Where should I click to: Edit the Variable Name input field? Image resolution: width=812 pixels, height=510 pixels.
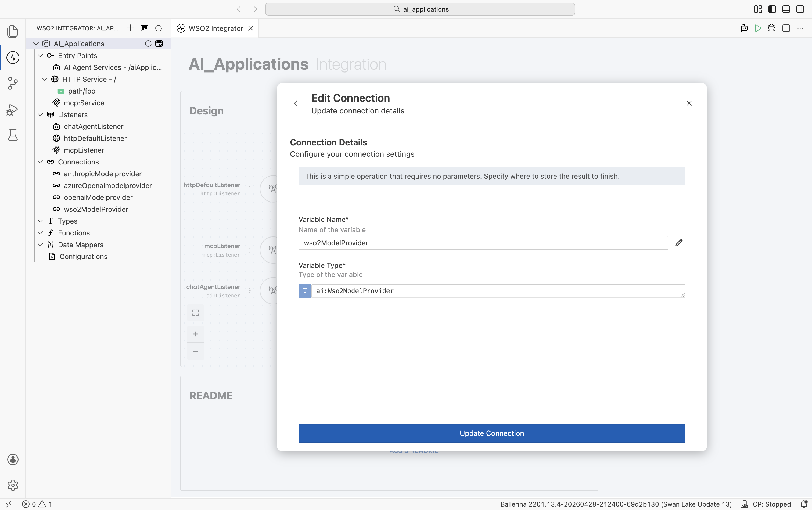pos(483,243)
